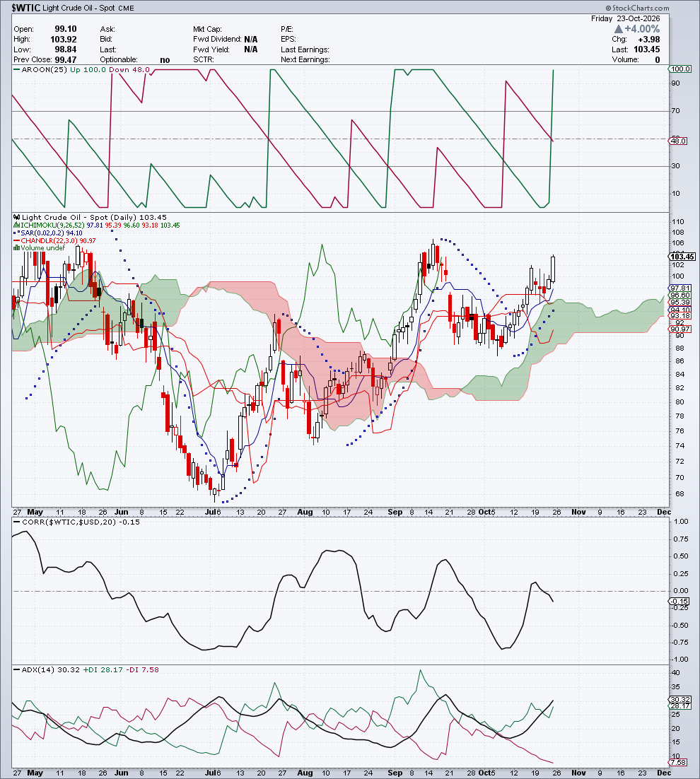This screenshot has width=700, height=779.
Task: Click the Low value 98.84
Action: coord(66,49)
